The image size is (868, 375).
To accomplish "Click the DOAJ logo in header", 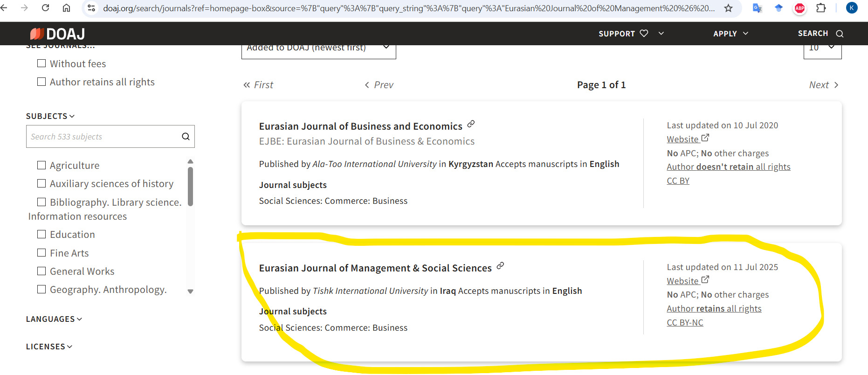I will coord(57,34).
